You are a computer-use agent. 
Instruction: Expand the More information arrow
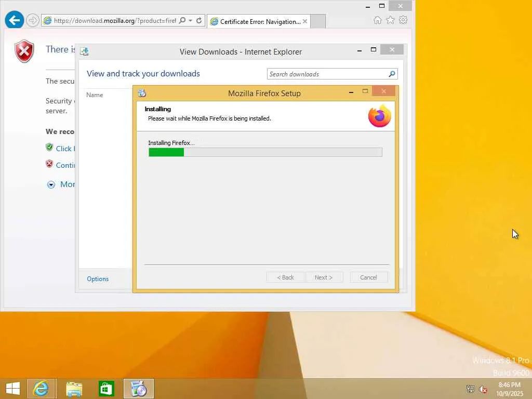51,184
